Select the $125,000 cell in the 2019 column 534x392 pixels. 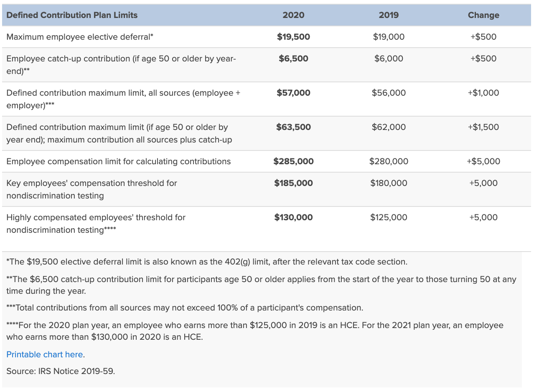pyautogui.click(x=389, y=217)
